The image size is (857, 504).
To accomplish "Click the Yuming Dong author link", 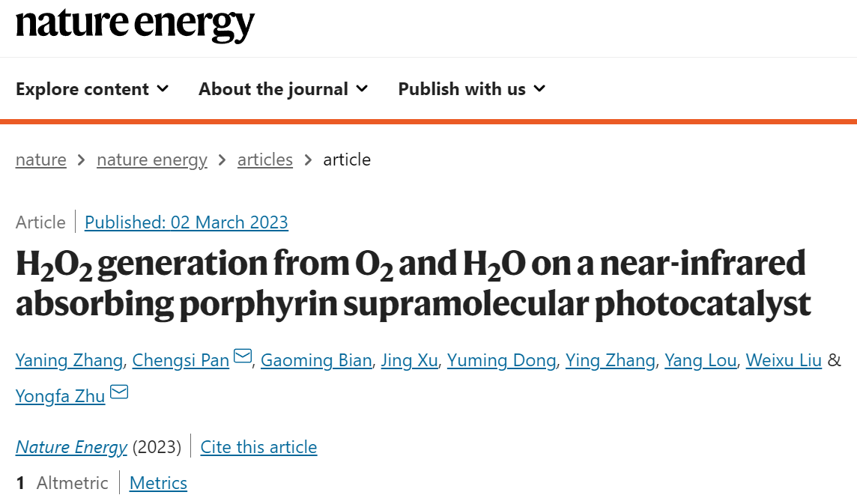I will (502, 360).
